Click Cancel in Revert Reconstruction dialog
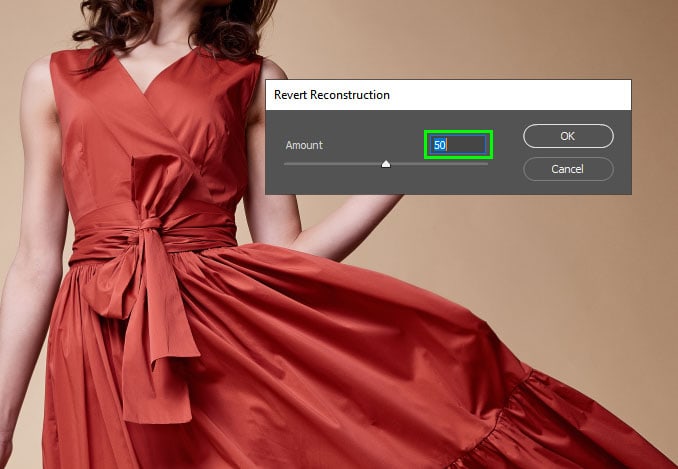This screenshot has height=469, width=678. [568, 169]
